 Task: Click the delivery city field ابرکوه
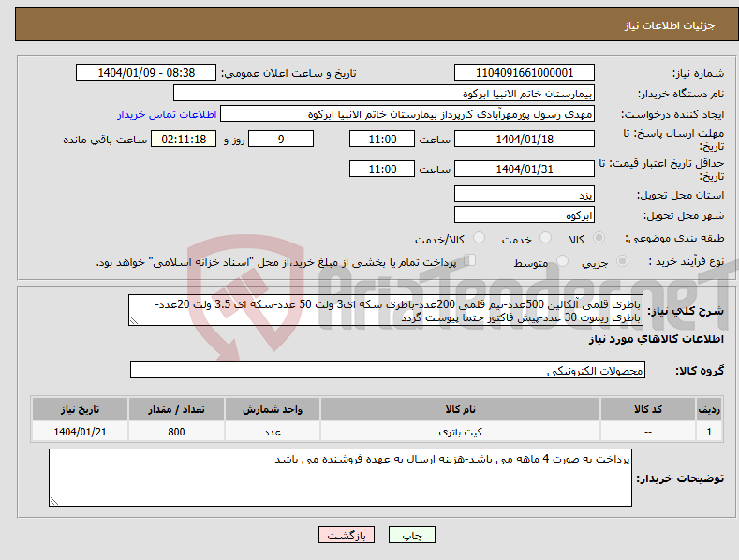[x=525, y=215]
